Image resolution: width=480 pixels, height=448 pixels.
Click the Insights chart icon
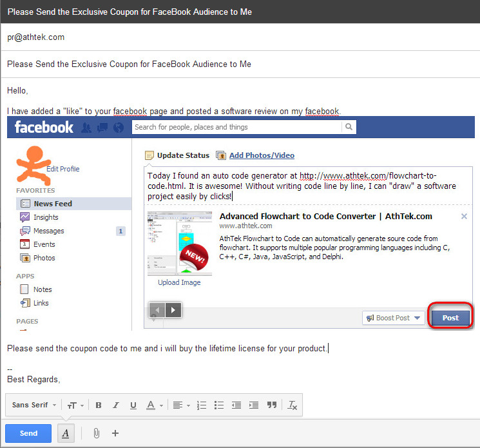click(24, 217)
